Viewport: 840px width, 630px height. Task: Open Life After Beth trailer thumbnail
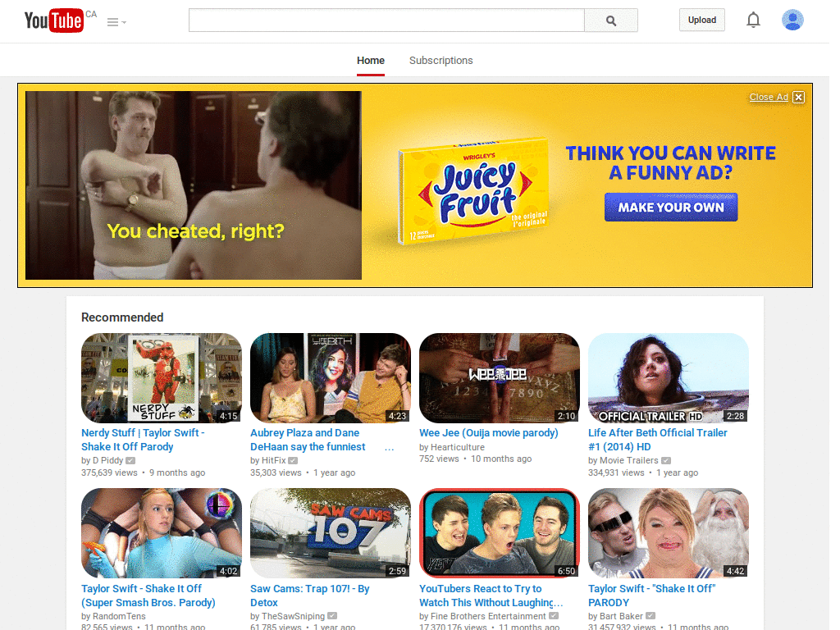click(668, 378)
